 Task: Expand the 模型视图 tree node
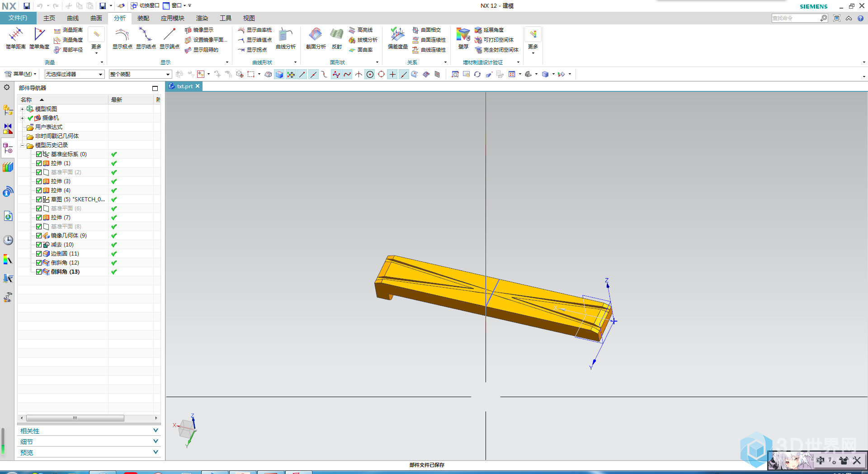[x=22, y=109]
